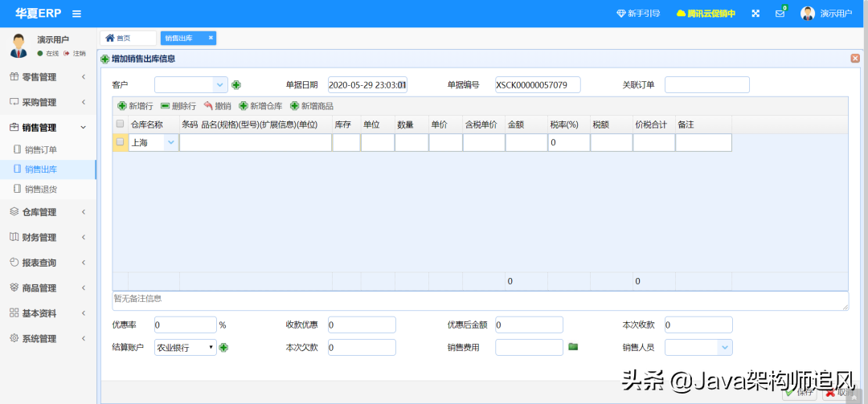Click the 优惠率 discount rate field
Viewport: 868px width, 404px height.
pyautogui.click(x=186, y=324)
